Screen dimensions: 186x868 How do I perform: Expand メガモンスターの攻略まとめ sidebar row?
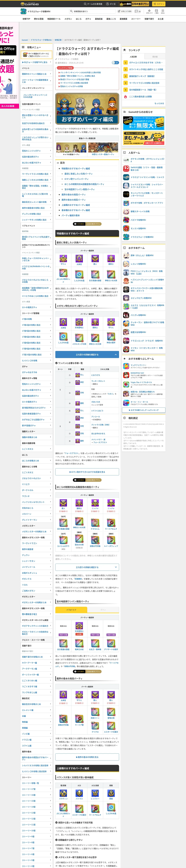pos(37,531)
